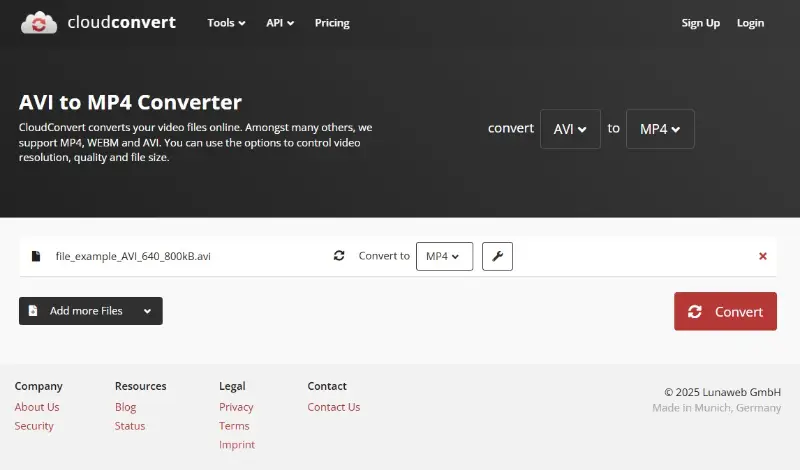
Task: Open the file row MP4 format selector
Action: [x=444, y=256]
